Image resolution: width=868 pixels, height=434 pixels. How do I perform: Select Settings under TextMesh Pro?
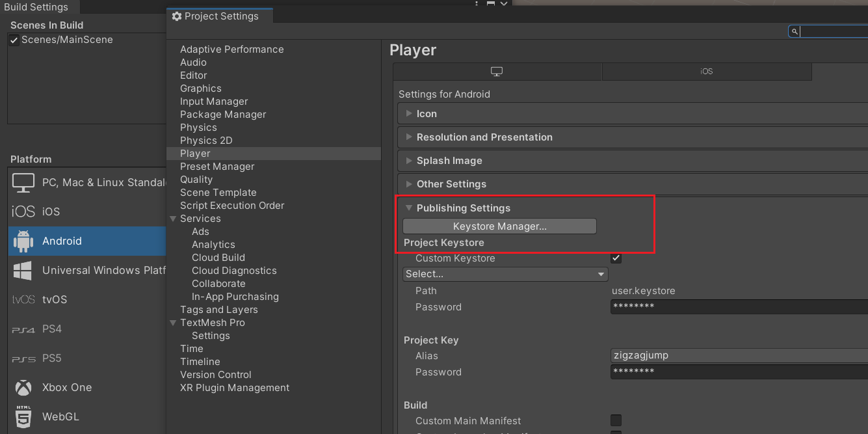[211, 336]
